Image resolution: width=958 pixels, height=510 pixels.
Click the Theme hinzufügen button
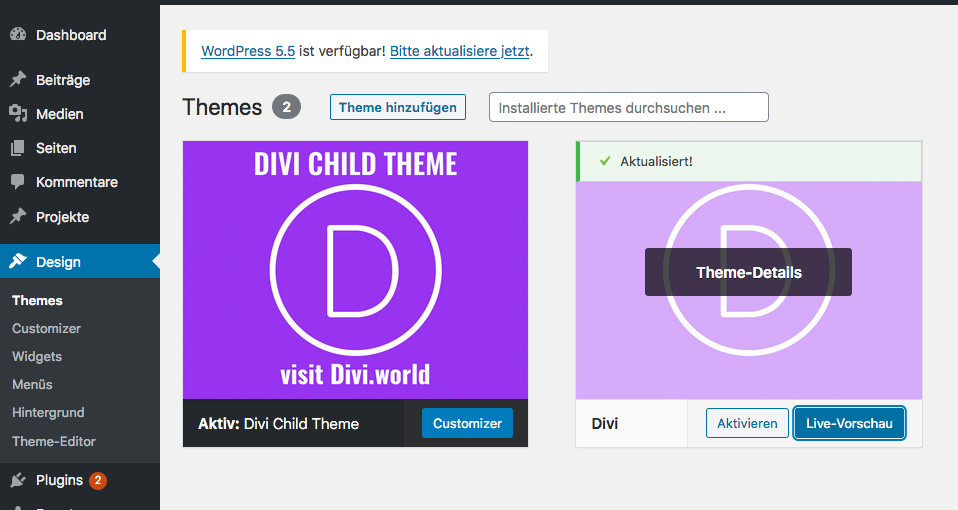398,107
